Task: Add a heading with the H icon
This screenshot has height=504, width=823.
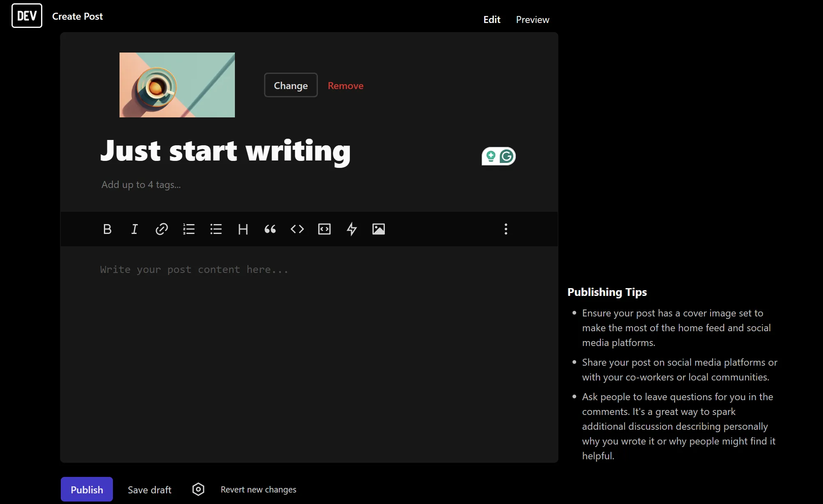Action: click(243, 229)
